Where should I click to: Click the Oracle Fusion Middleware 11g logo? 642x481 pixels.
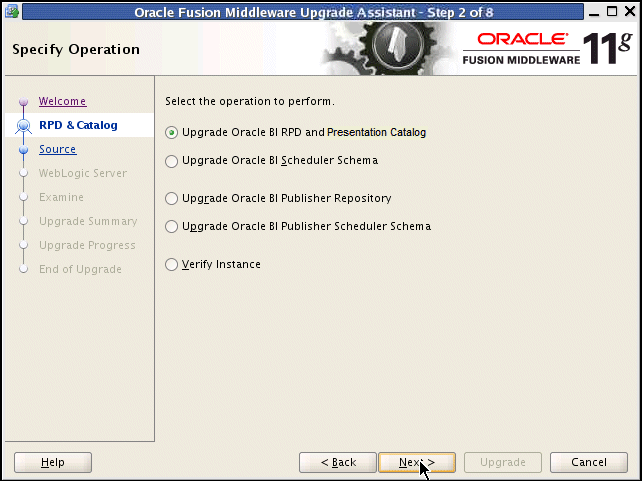pos(548,48)
